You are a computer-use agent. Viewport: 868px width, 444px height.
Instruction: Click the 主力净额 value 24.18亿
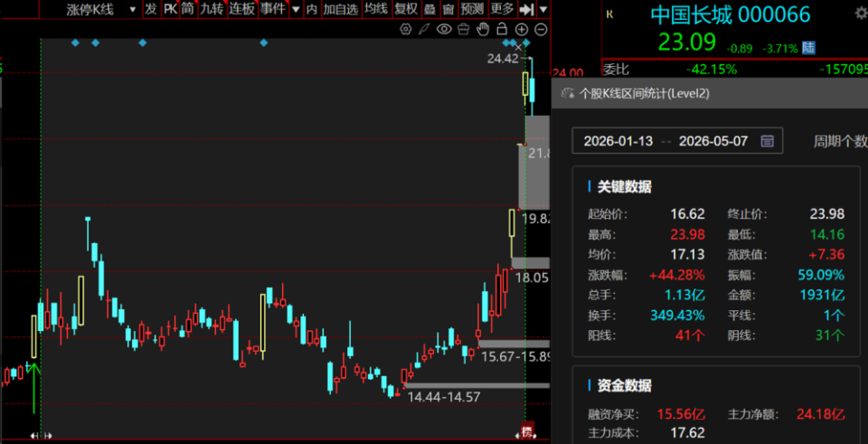click(x=821, y=414)
